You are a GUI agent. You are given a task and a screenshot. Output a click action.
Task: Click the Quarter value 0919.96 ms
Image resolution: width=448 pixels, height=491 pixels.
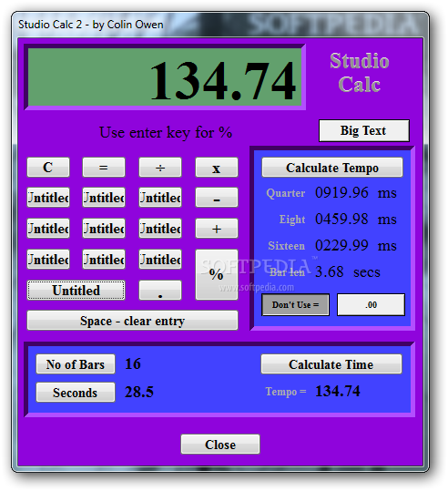point(356,192)
